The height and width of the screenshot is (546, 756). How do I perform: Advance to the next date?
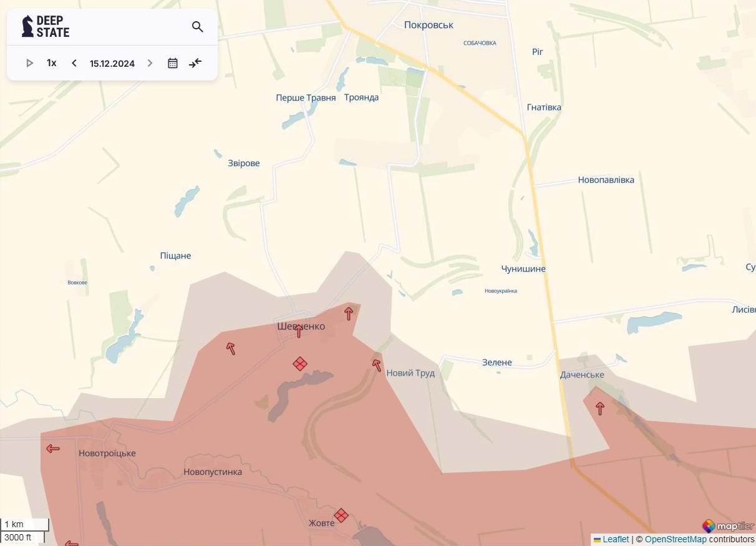(x=150, y=63)
